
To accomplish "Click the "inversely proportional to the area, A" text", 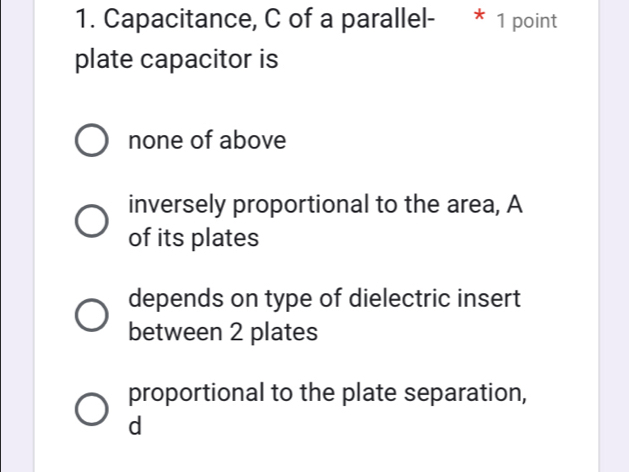I will [x=326, y=205].
